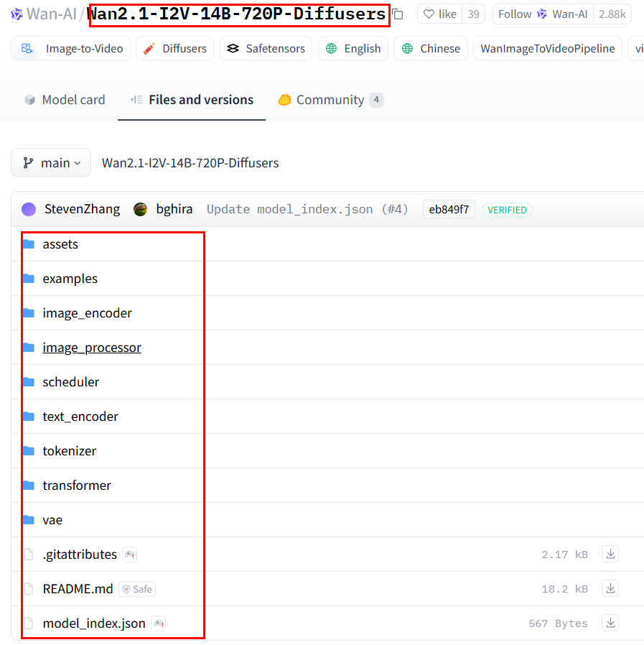The height and width of the screenshot is (645, 644).
Task: Open the transformer folder
Action: 77,486
